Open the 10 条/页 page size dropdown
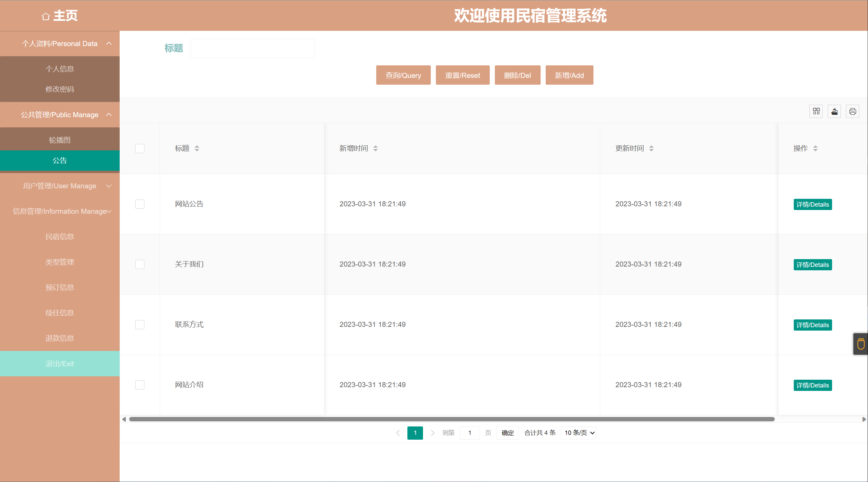This screenshot has height=482, width=868. click(x=579, y=433)
